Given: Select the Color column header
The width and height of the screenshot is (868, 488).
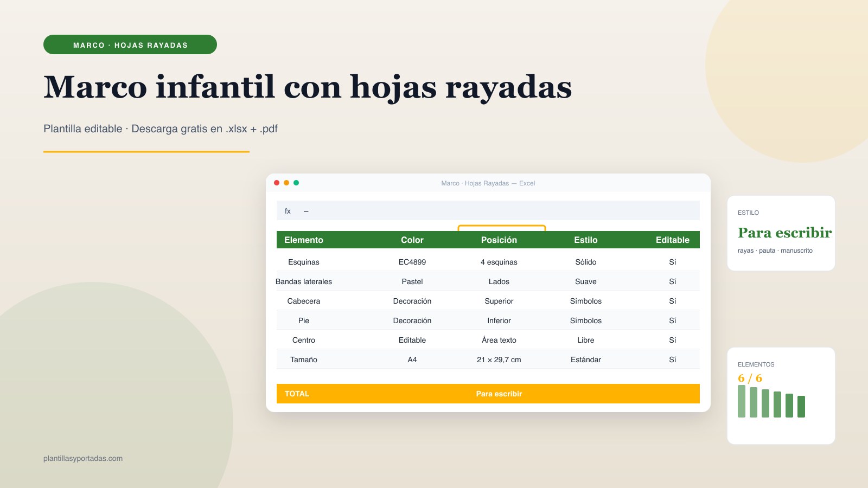Looking at the screenshot, I should coord(412,240).
